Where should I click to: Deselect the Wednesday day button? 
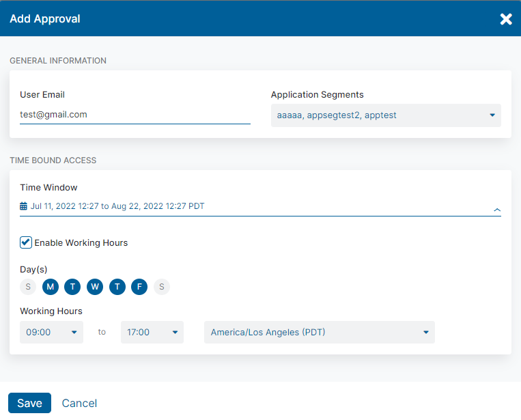[95, 287]
